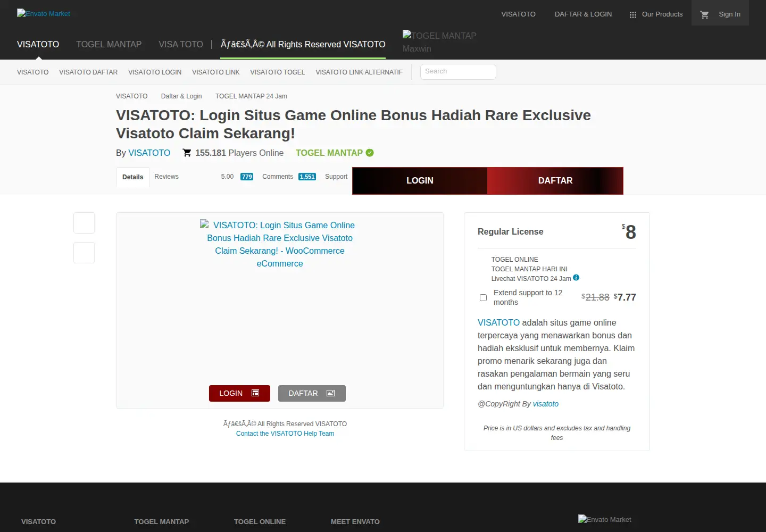
Task: Click the Envato Market footer logo
Action: point(605,519)
